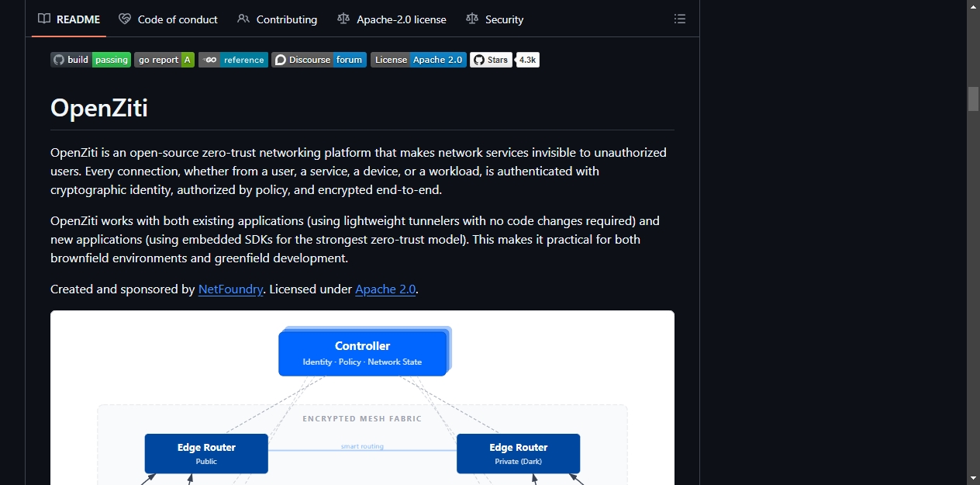Screen dimensions: 980x485
Task: Click the 'ENCRYPTED MESH FABRIC' label
Action: [362, 419]
